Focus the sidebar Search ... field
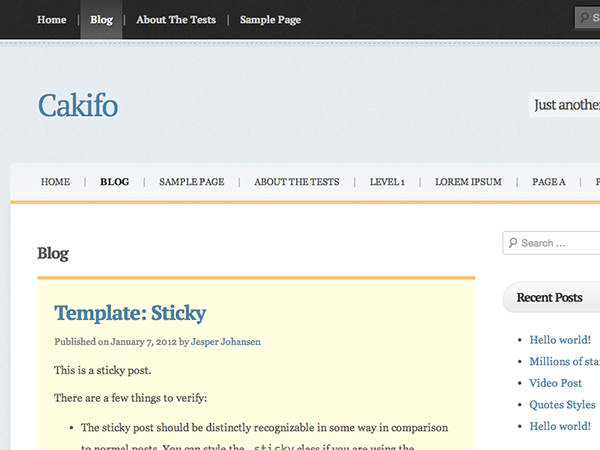Viewport: 600px width, 450px height. (x=551, y=243)
